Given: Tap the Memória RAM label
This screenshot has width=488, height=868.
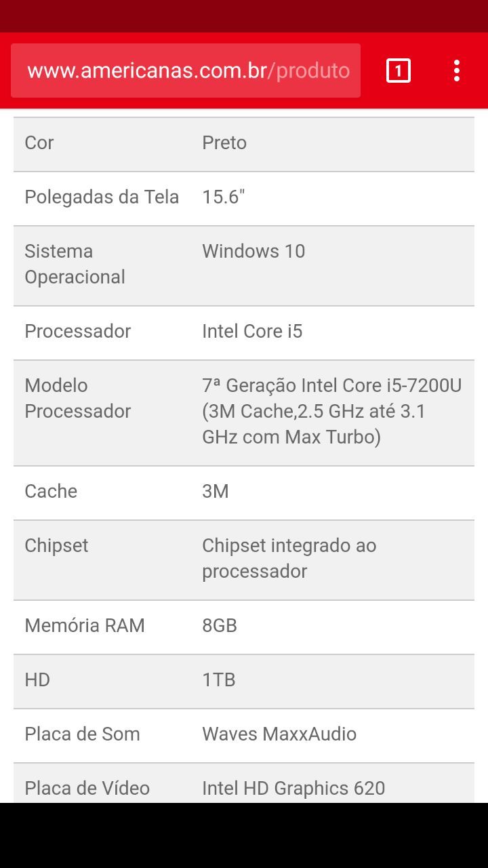Looking at the screenshot, I should point(85,626).
